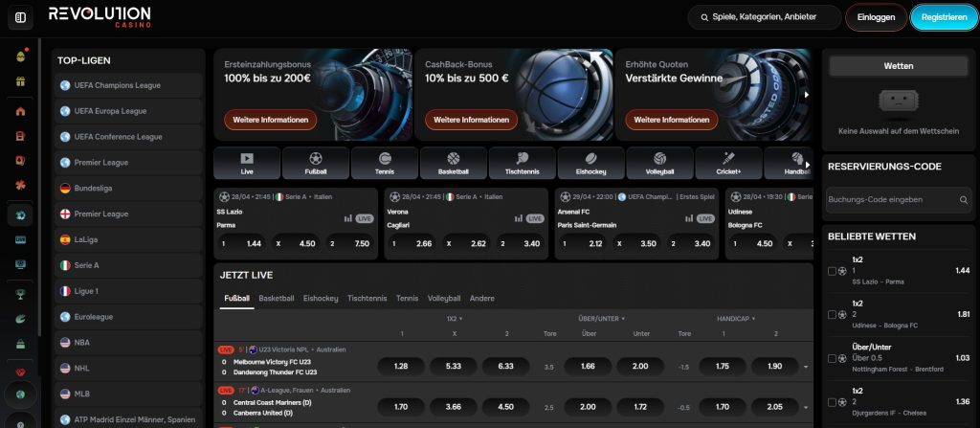Go to the home icon in sidebar
This screenshot has width=980, height=428.
coord(21,111)
